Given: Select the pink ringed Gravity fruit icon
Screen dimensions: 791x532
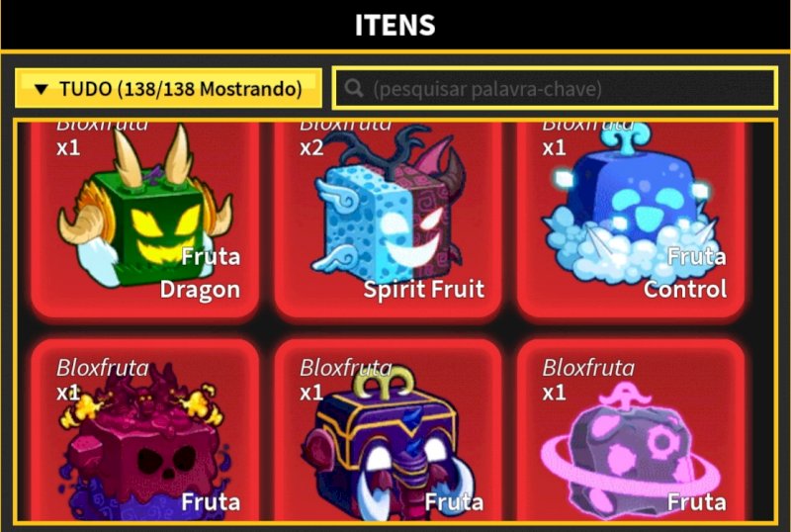Looking at the screenshot, I should tap(631, 449).
